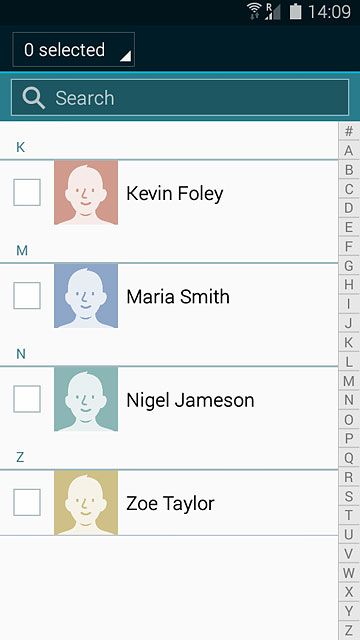Select the Nigel Jameson contact name

point(190,400)
